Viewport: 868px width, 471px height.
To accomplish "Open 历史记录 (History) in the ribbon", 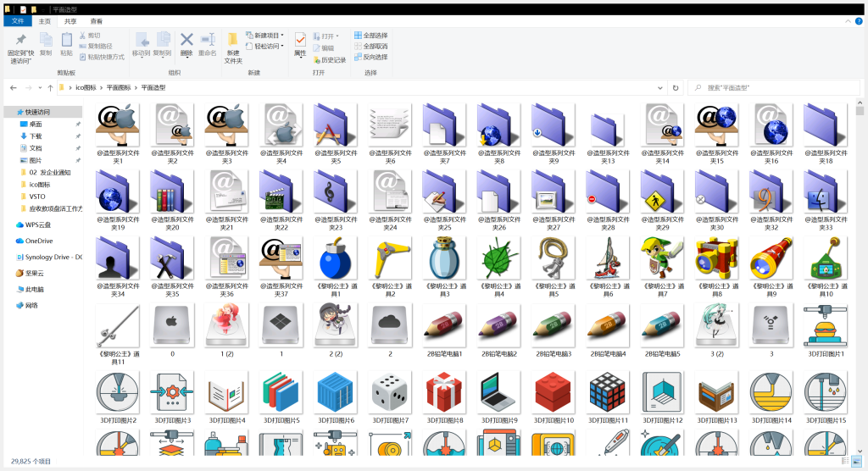I will coord(328,60).
